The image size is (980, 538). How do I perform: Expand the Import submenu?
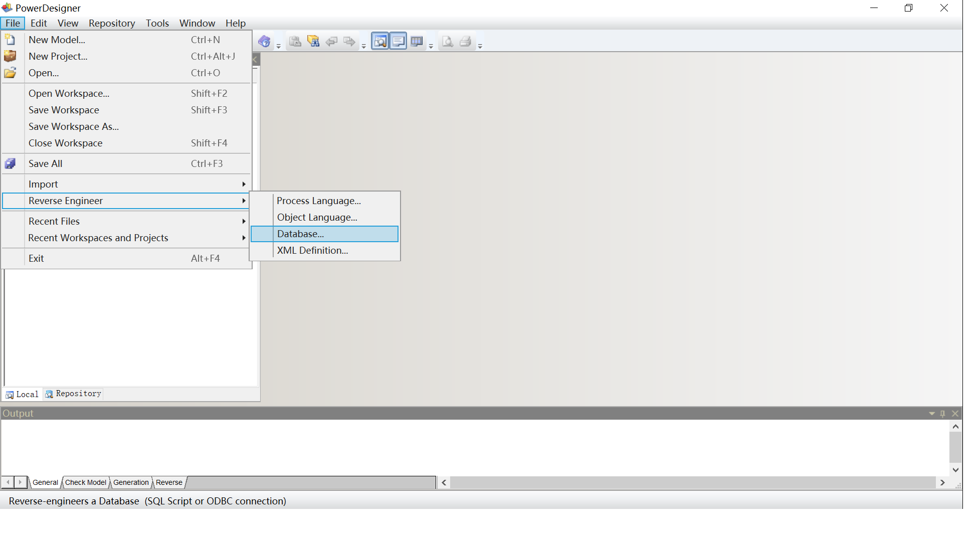click(126, 184)
